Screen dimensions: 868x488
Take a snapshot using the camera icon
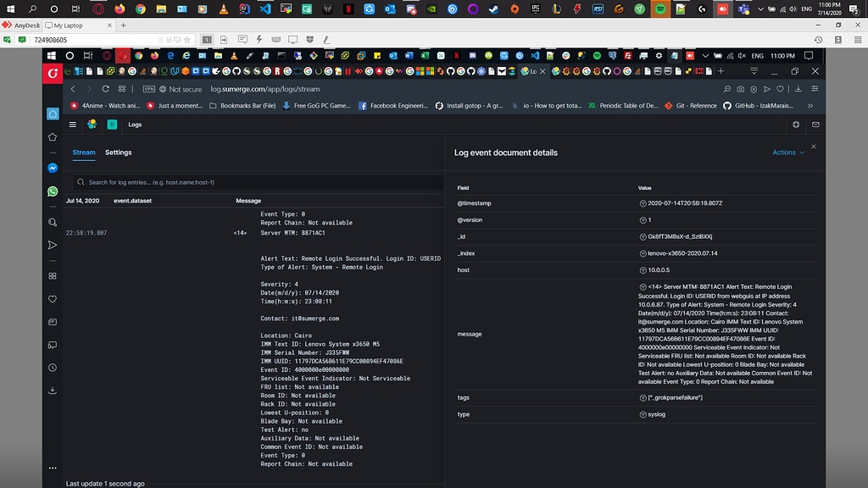click(x=740, y=88)
